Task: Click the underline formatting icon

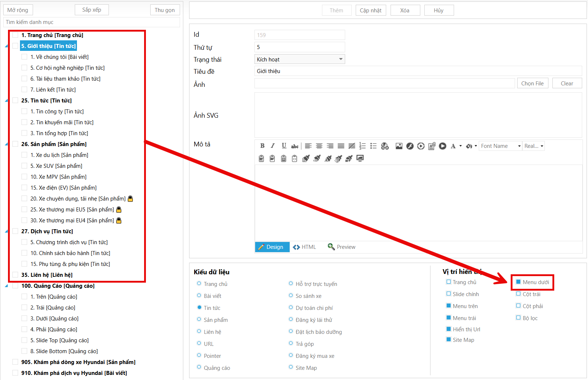Action: click(x=284, y=146)
